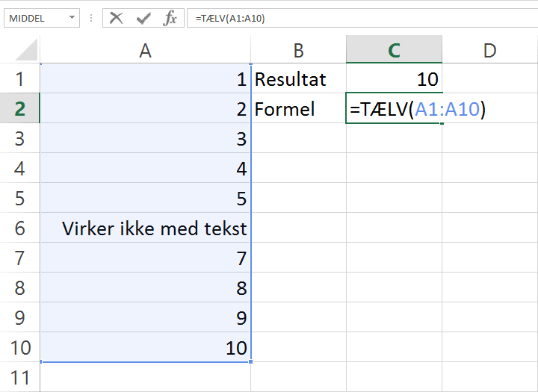Click the Enter checkmark formula icon
538x392 pixels.
(x=143, y=18)
